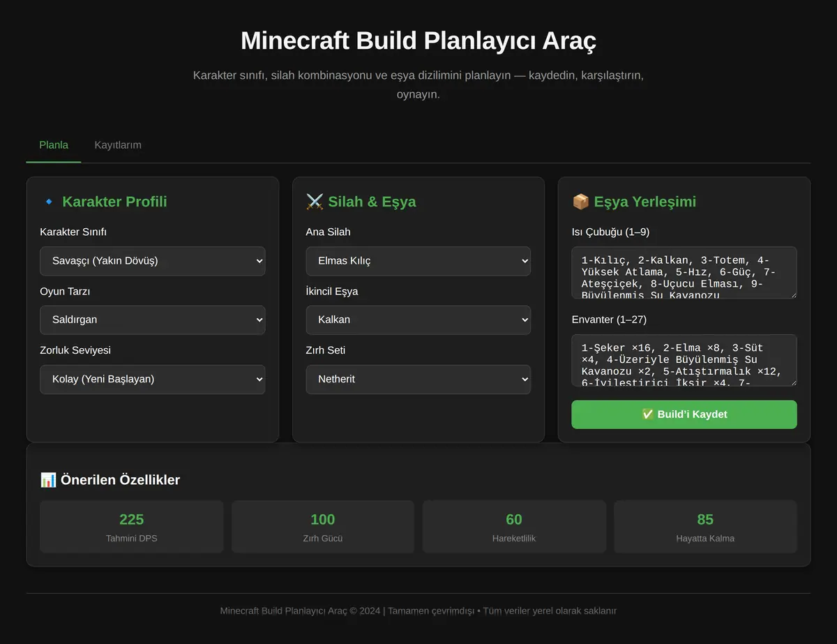Click the Zırh Gücü stat card showing 100

pos(323,527)
